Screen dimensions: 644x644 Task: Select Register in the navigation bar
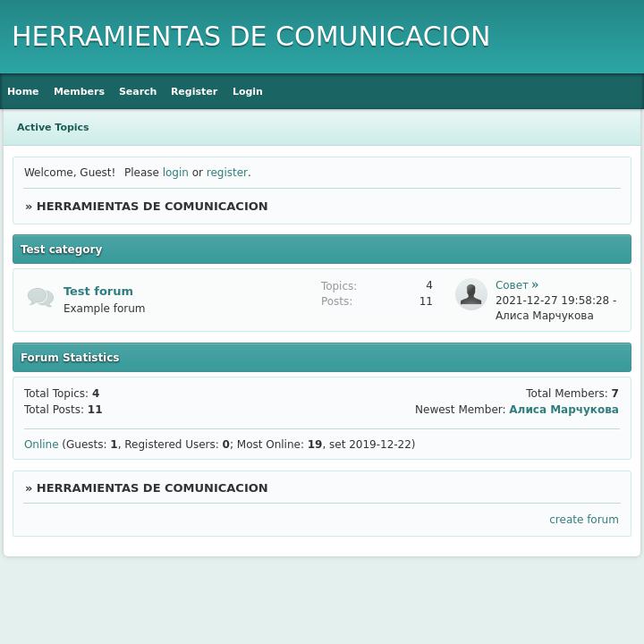click(x=194, y=91)
